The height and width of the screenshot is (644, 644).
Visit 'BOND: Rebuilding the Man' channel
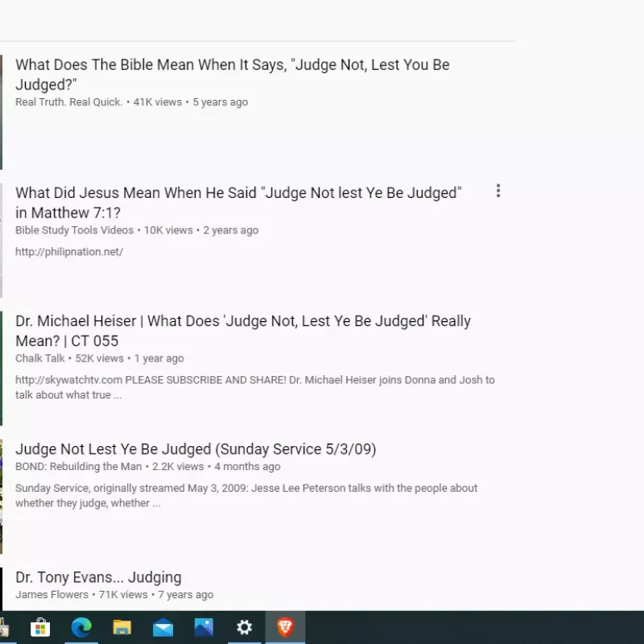point(78,466)
